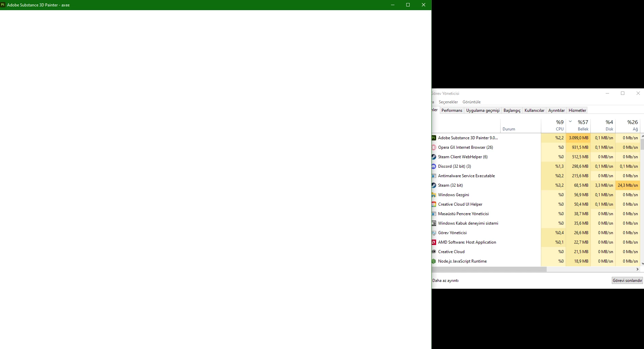Click the 3,3 MB/sn disk value

pos(603,185)
